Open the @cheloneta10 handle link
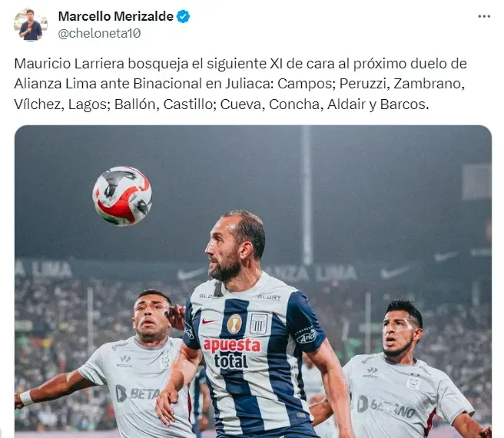Screen dimensions: 504x438 point(99,33)
